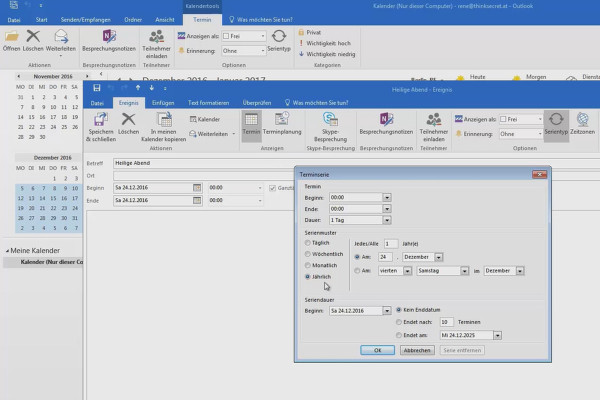600x400 pixels.
Task: Open Besprechungsnotizen OneNote icon in event ribbon
Action: [x=386, y=119]
